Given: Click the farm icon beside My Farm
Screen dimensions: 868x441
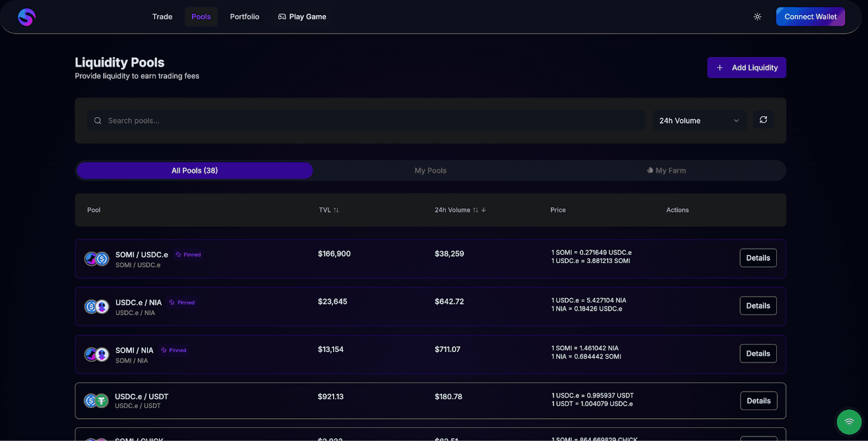Looking at the screenshot, I should point(650,170).
